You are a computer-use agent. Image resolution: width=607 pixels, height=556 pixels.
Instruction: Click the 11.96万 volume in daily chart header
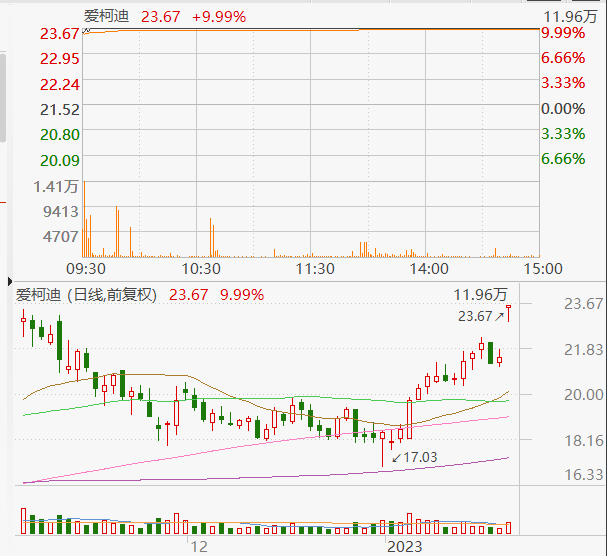(x=480, y=295)
